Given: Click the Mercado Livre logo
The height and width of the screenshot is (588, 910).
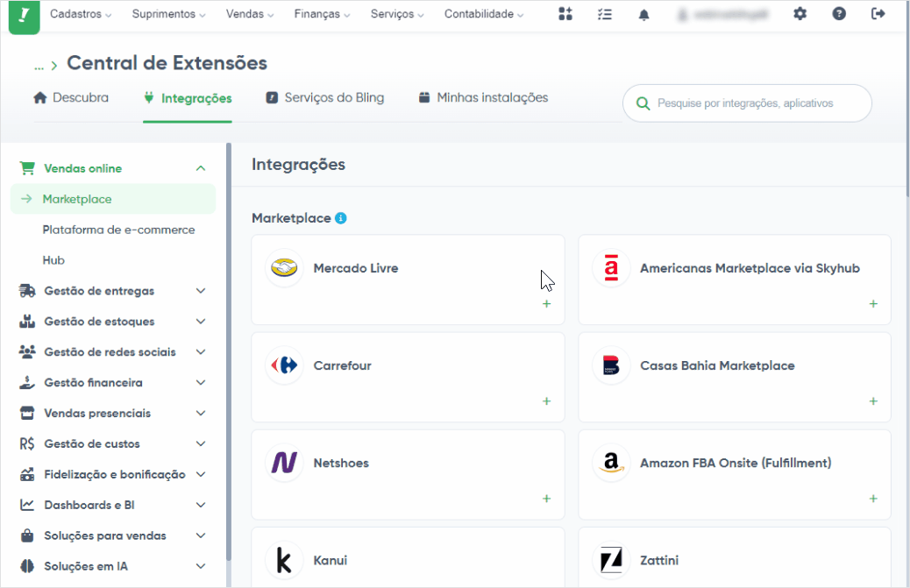Looking at the screenshot, I should tap(284, 268).
